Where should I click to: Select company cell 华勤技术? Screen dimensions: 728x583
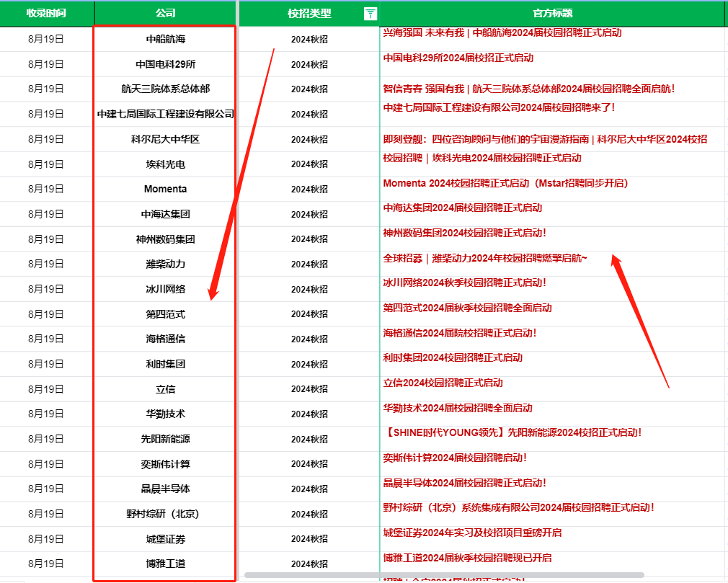coord(165,414)
